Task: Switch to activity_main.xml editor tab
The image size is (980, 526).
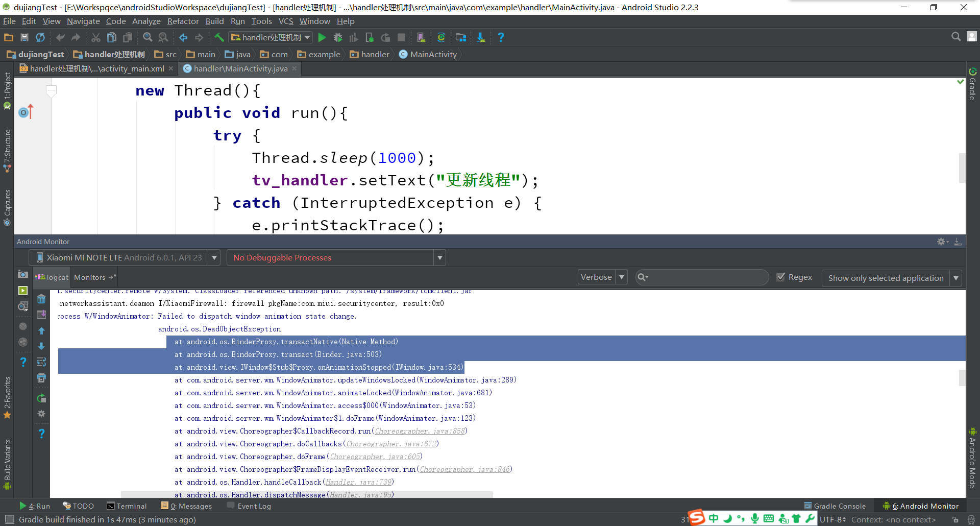Action: pos(97,68)
